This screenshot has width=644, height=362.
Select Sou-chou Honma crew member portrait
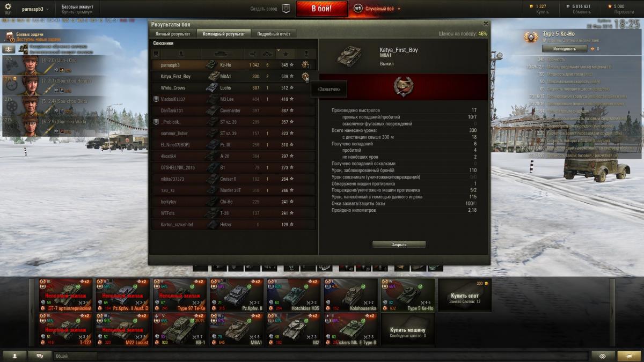[31, 85]
